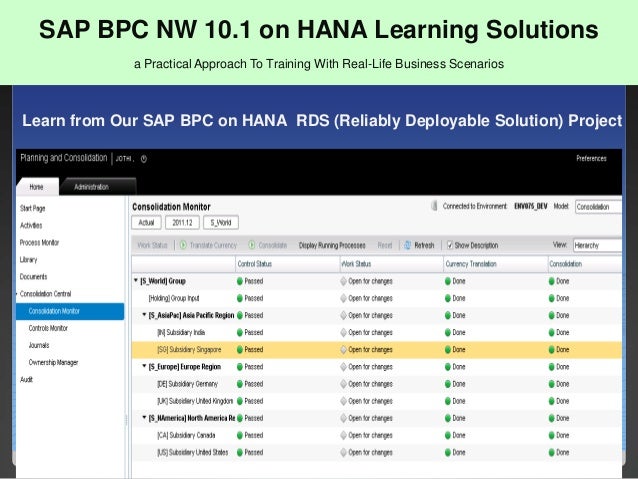Click green Consolidation icon for North America Region
This screenshot has width=638, height=479.
click(x=552, y=418)
